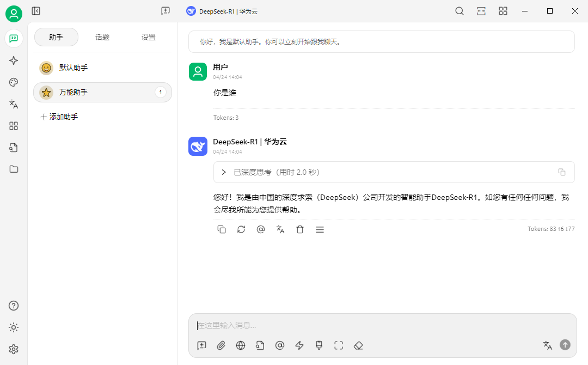
Task: Translate the DeepSeek reply message
Action: coord(280,229)
